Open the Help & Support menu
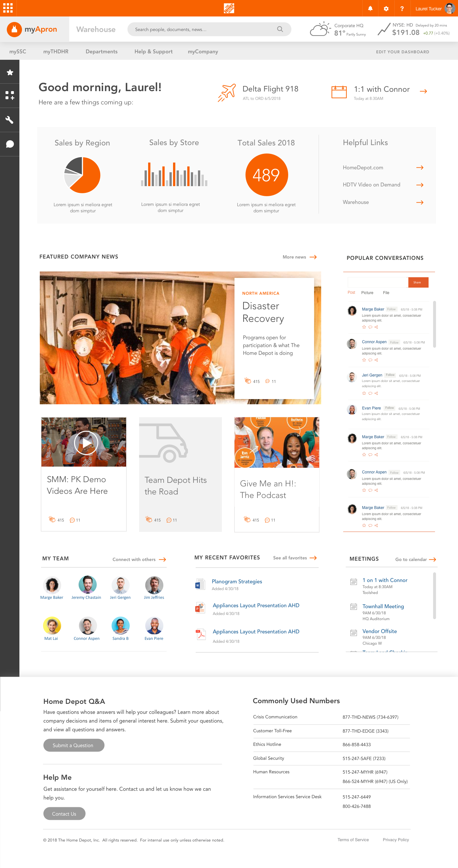This screenshot has height=868, width=458. point(153,52)
